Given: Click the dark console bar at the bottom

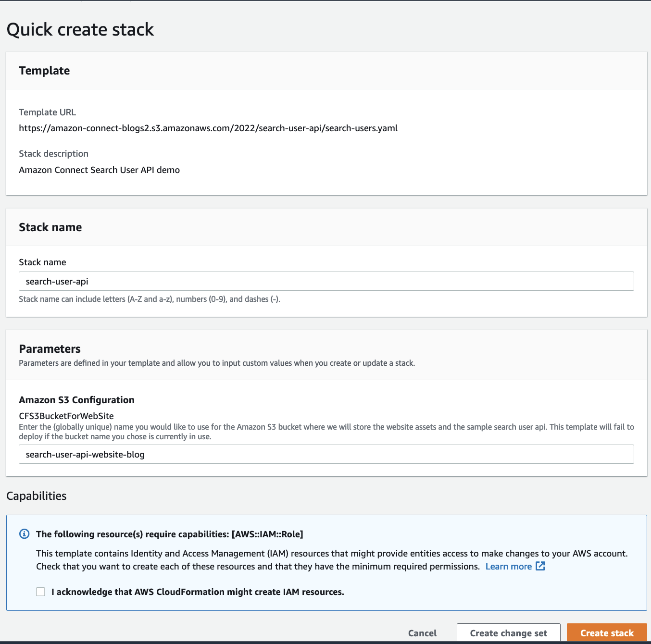Looking at the screenshot, I should pyautogui.click(x=325, y=641).
